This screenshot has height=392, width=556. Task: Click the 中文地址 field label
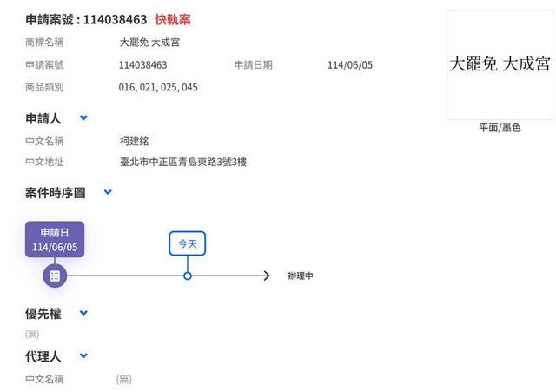click(44, 163)
